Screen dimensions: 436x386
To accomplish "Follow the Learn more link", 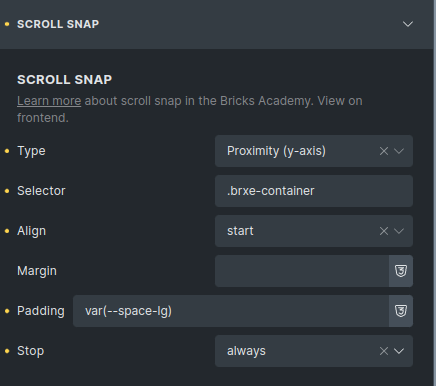I will 49,101.
